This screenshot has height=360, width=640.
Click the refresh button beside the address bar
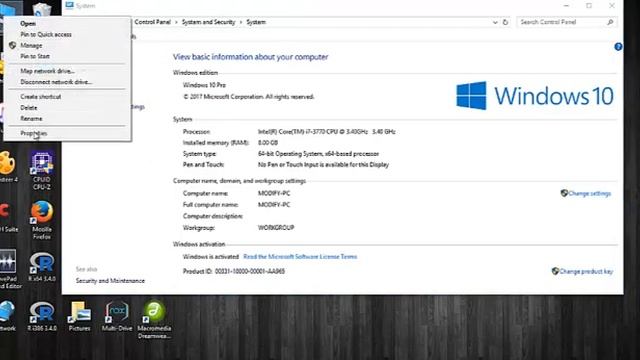(x=505, y=22)
